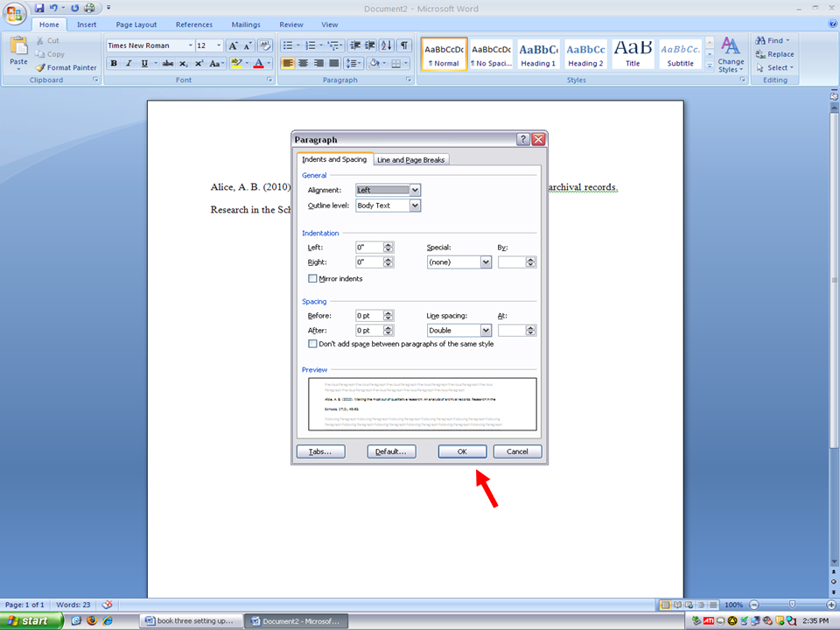Click the Paragraph dialog help question mark
Viewport: 840px width, 630px height.
pyautogui.click(x=523, y=139)
